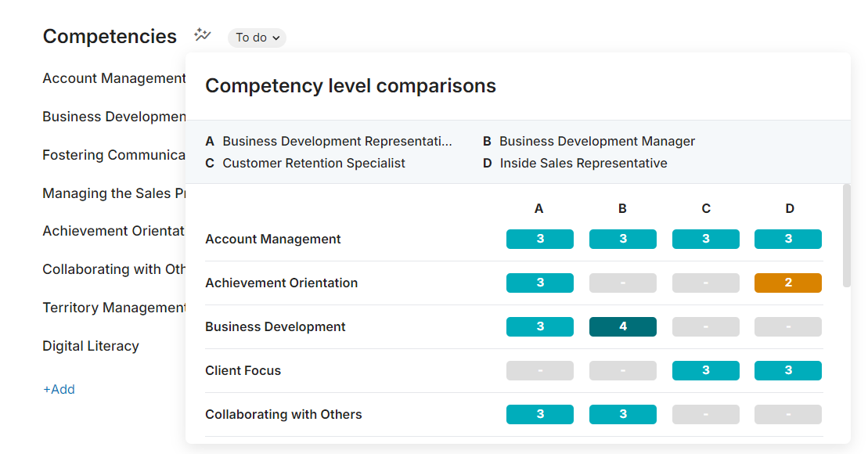Click the empty dash badge for Client Focus column A

(x=539, y=370)
